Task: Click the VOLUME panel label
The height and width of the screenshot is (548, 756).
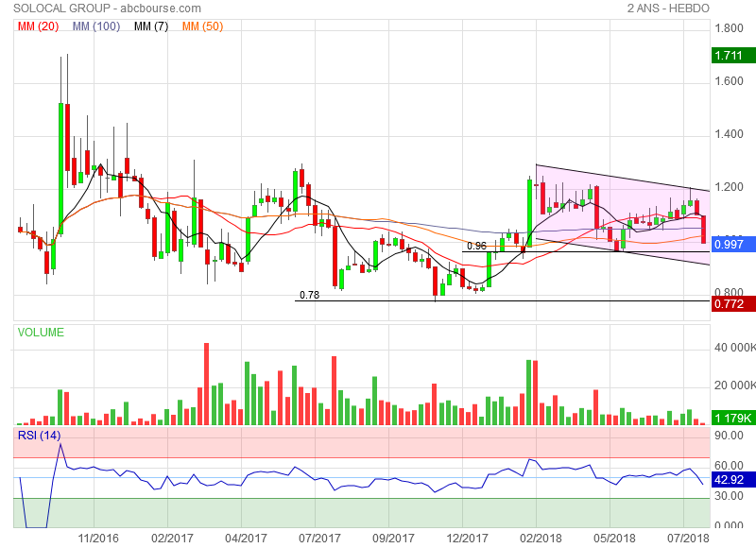Action: tap(41, 333)
